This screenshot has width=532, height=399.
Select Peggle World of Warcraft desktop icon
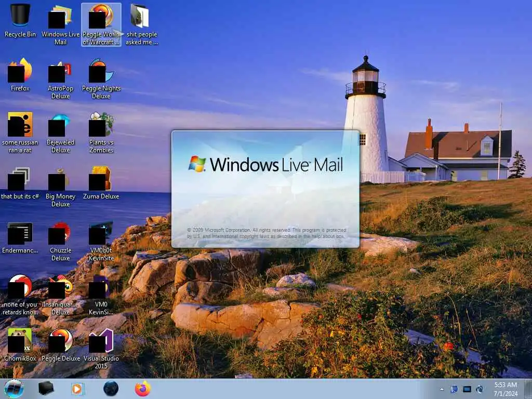[101, 24]
